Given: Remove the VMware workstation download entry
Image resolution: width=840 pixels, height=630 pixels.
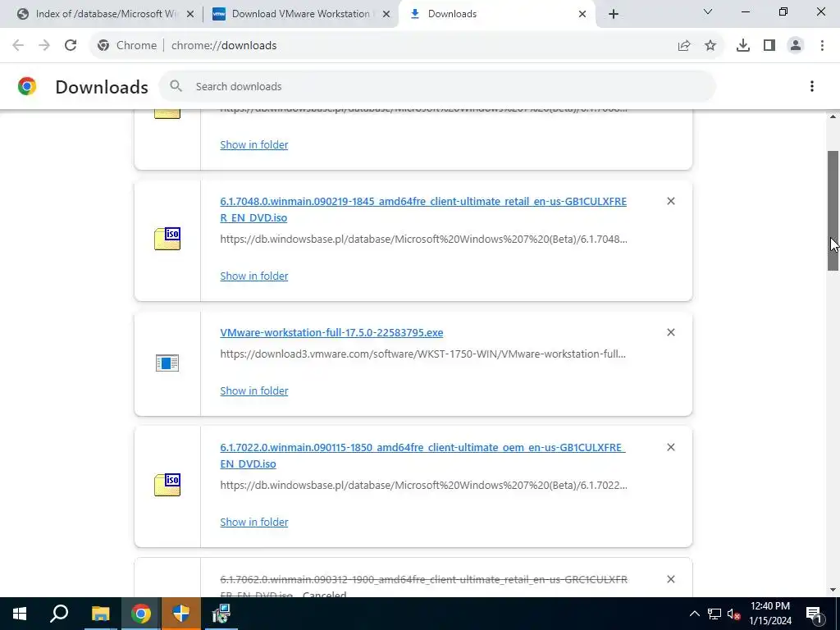Looking at the screenshot, I should pyautogui.click(x=671, y=332).
